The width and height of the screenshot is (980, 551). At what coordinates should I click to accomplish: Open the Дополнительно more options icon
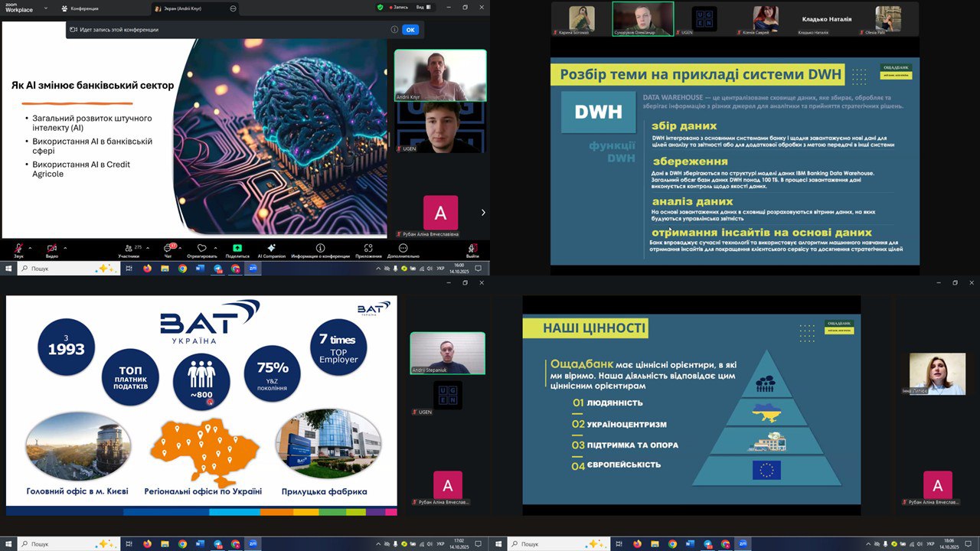click(403, 249)
